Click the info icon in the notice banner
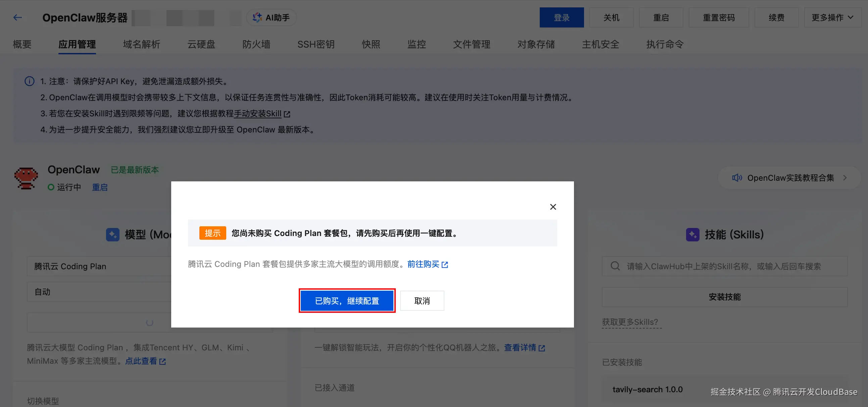868x407 pixels. click(29, 81)
